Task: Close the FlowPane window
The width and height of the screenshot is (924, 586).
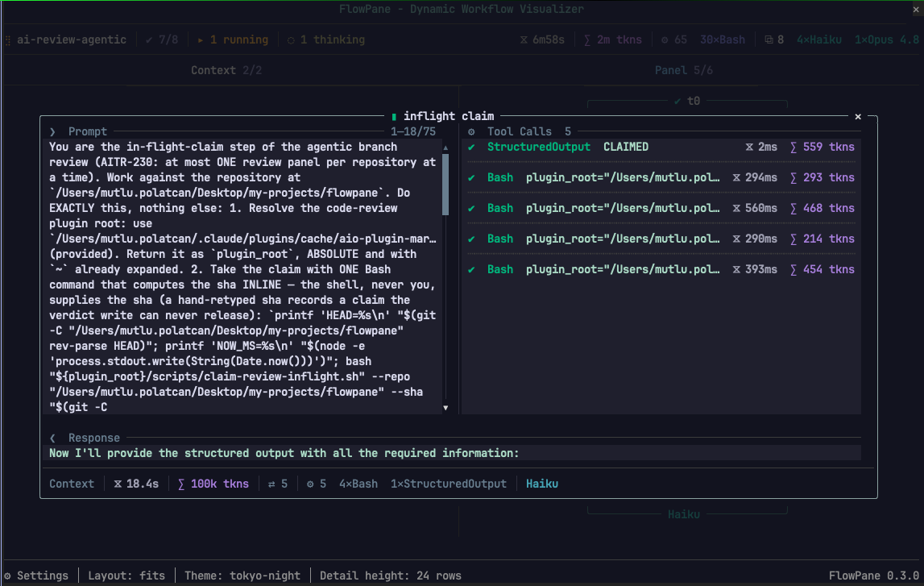Action: coord(916,10)
